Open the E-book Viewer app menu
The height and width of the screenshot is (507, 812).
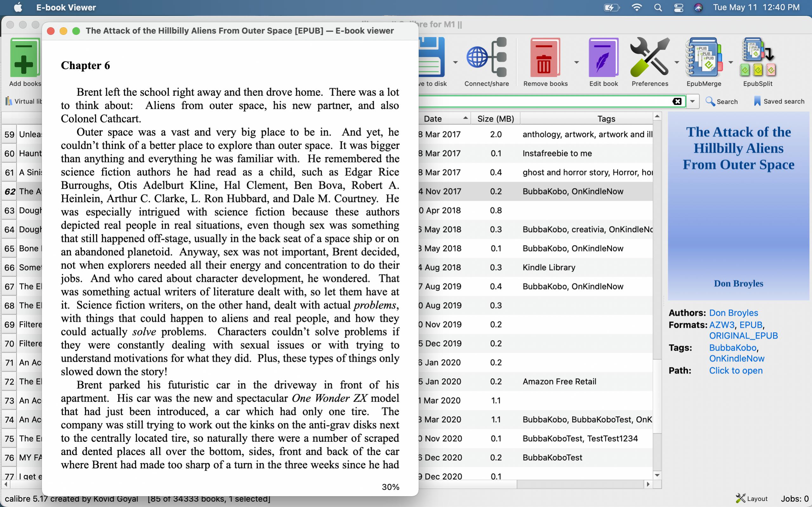[66, 7]
